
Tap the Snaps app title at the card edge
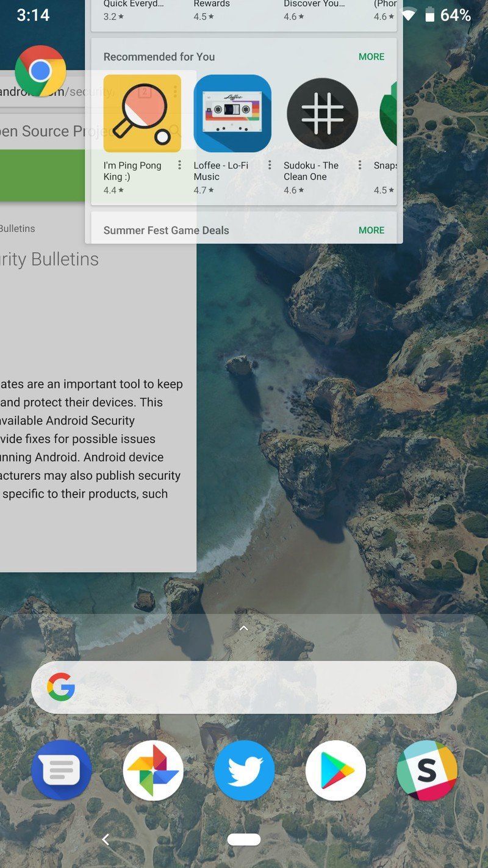tap(385, 165)
